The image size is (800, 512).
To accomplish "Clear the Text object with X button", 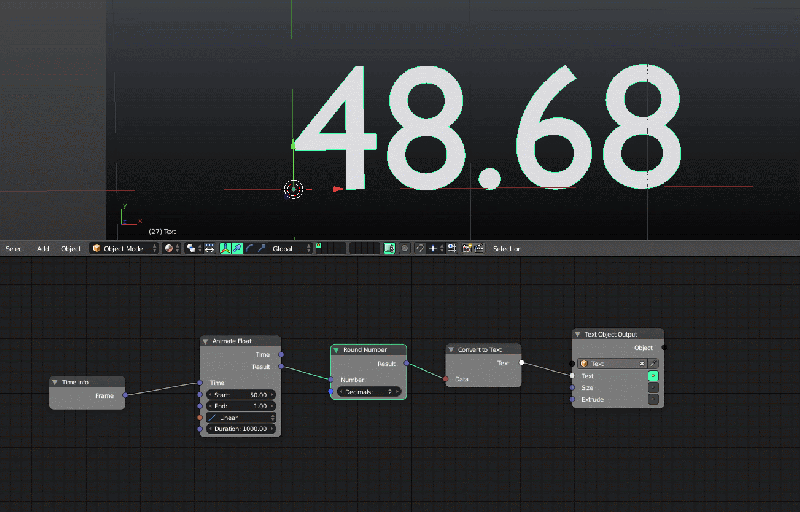I will coord(642,364).
